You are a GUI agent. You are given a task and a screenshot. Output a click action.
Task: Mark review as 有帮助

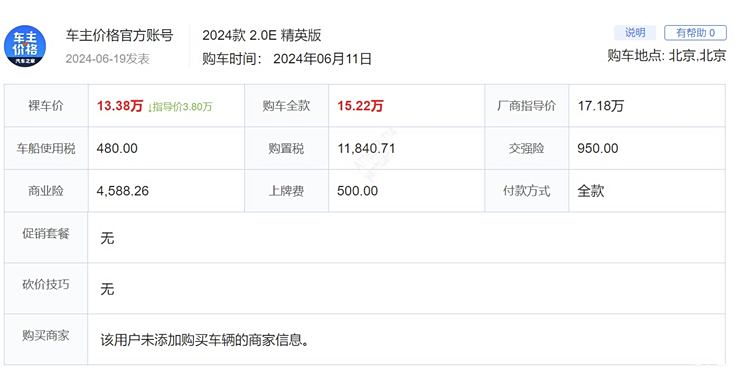coord(695,32)
